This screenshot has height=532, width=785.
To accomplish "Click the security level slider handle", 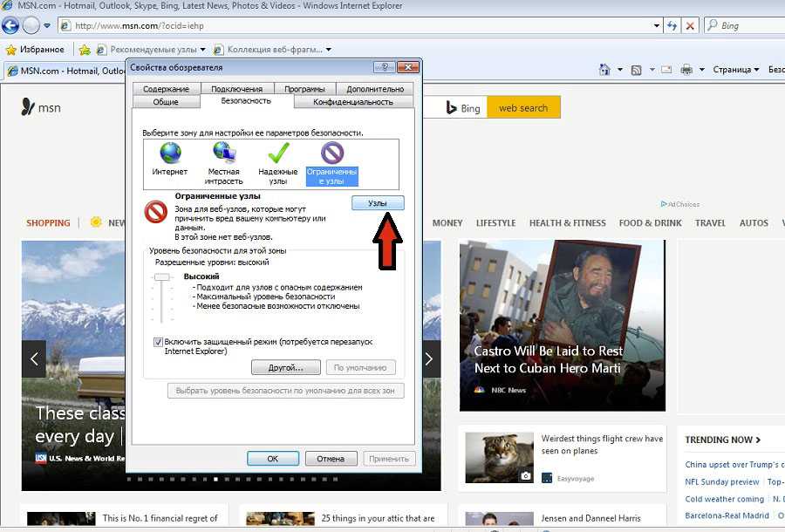I will 161,276.
